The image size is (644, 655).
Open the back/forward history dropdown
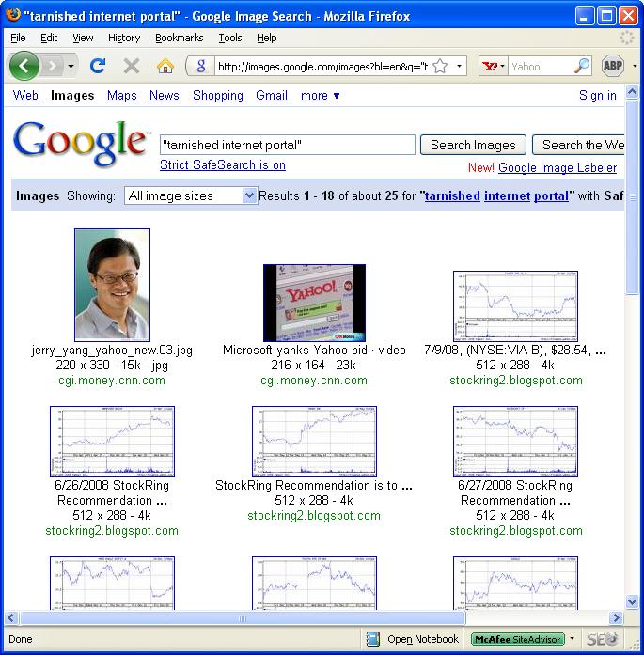pyautogui.click(x=71, y=66)
